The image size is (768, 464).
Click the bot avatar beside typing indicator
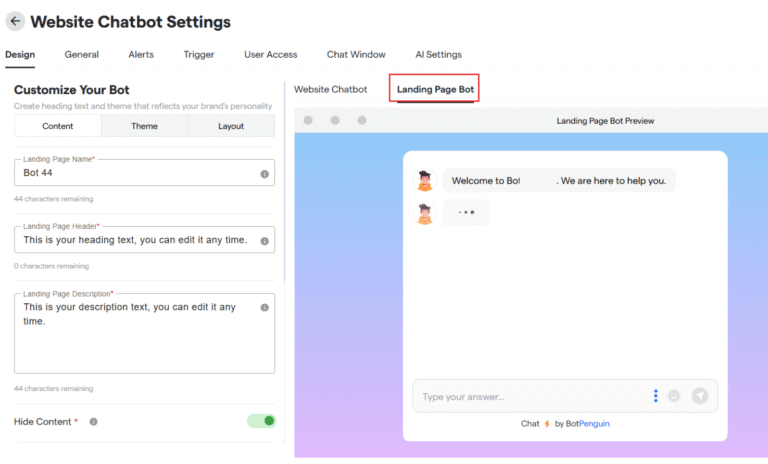click(425, 213)
